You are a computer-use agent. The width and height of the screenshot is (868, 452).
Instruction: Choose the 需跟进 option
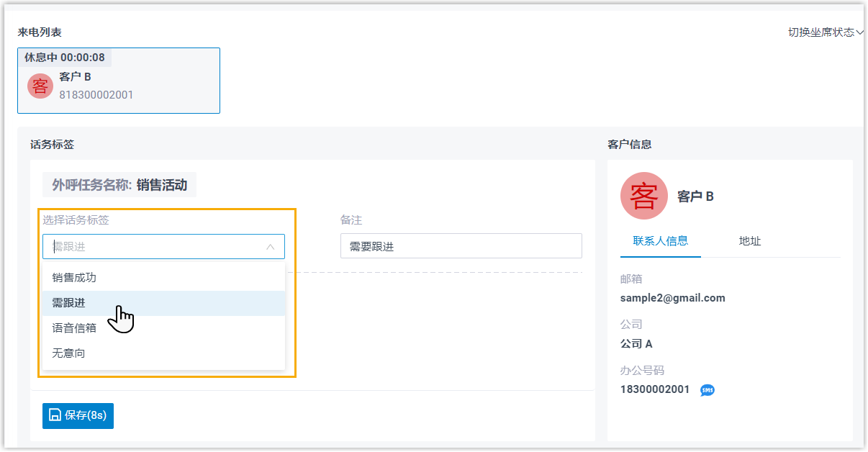(68, 303)
